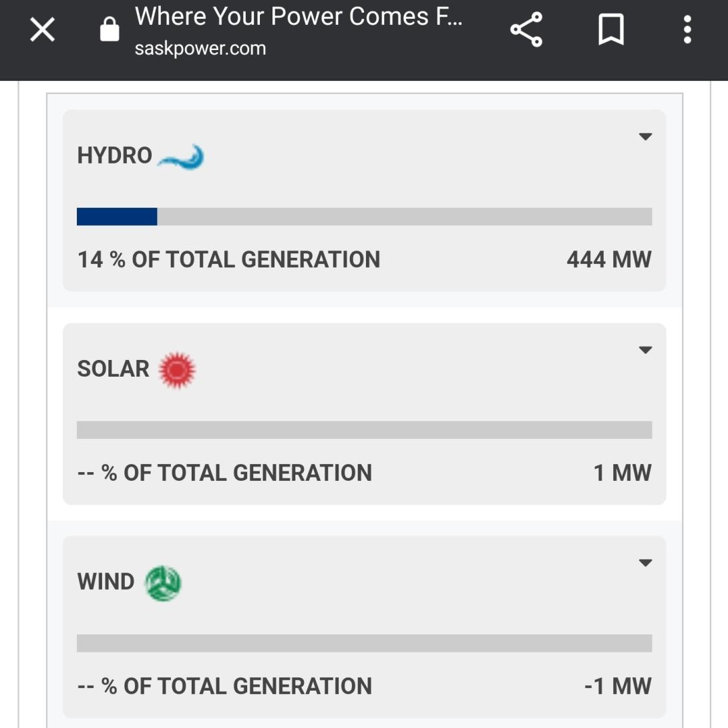
Task: Expand the Solar card arrow
Action: coord(645,350)
